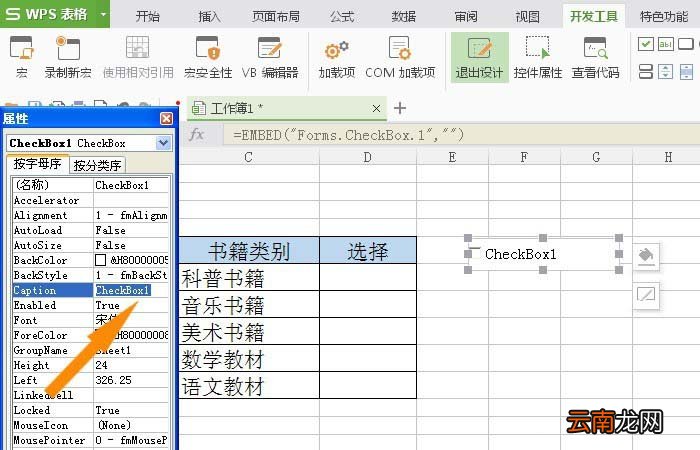This screenshot has width=700, height=450.
Task: Select the CheckBox1 control on sheet
Action: coord(543,254)
